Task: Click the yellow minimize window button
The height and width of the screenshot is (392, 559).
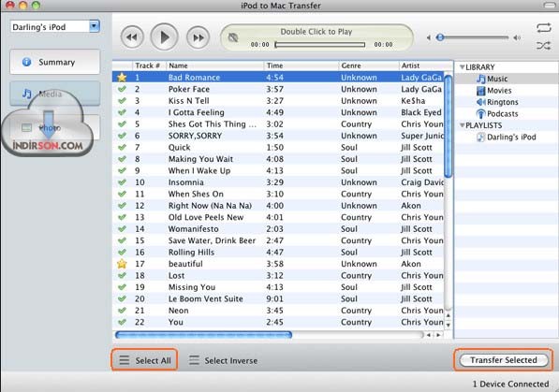Action: coord(22,5)
